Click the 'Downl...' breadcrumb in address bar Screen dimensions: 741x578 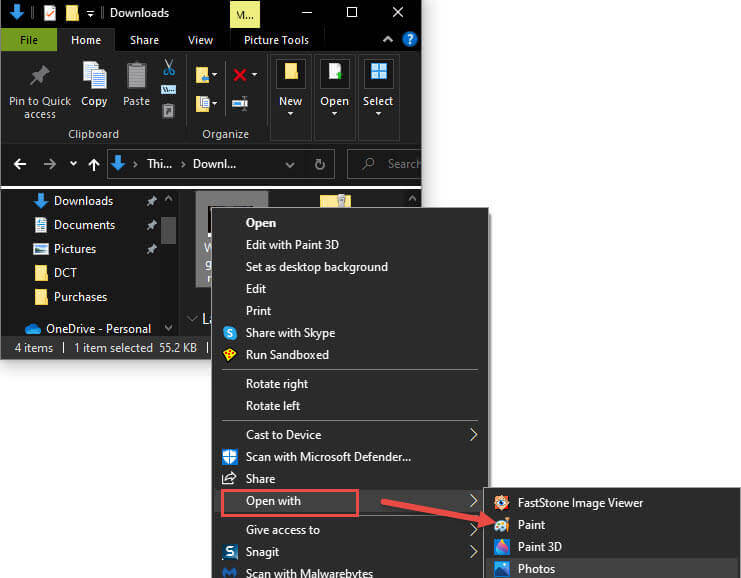point(215,164)
